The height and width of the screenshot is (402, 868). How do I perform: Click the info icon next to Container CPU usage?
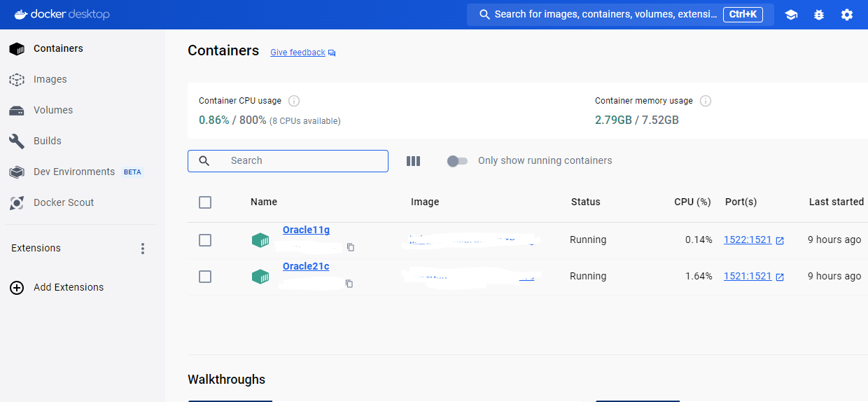coord(294,101)
